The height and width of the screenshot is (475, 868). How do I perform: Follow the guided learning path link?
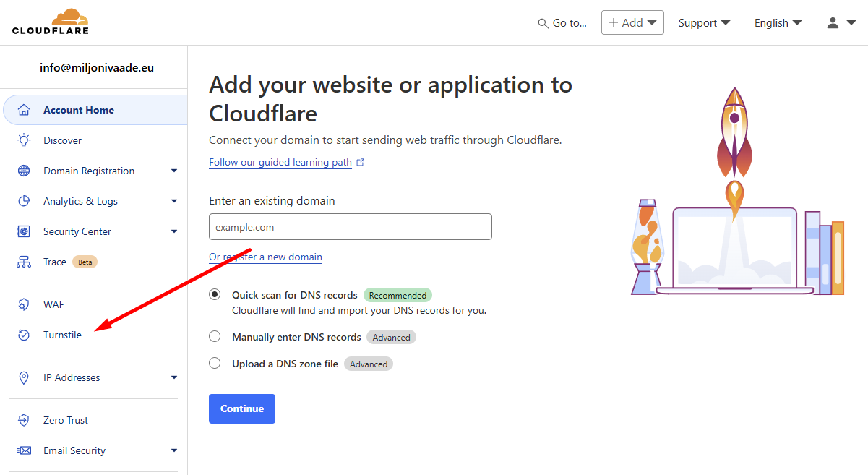[280, 162]
